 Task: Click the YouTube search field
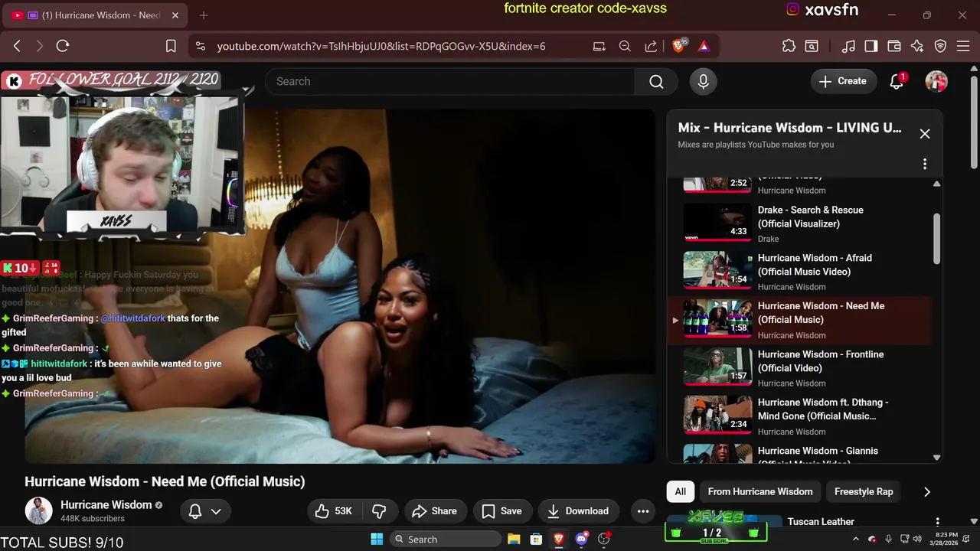click(450, 81)
